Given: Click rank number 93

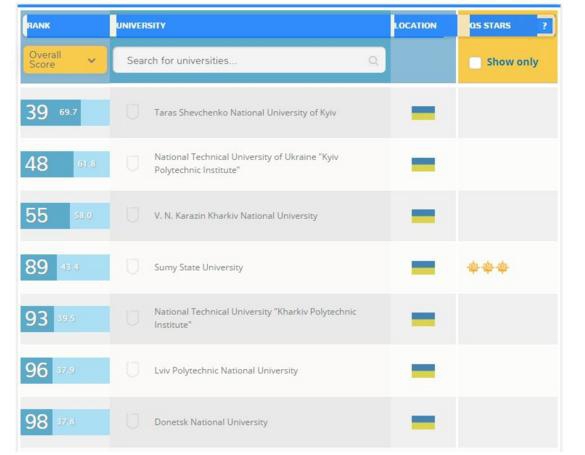Looking at the screenshot, I should click(37, 318).
